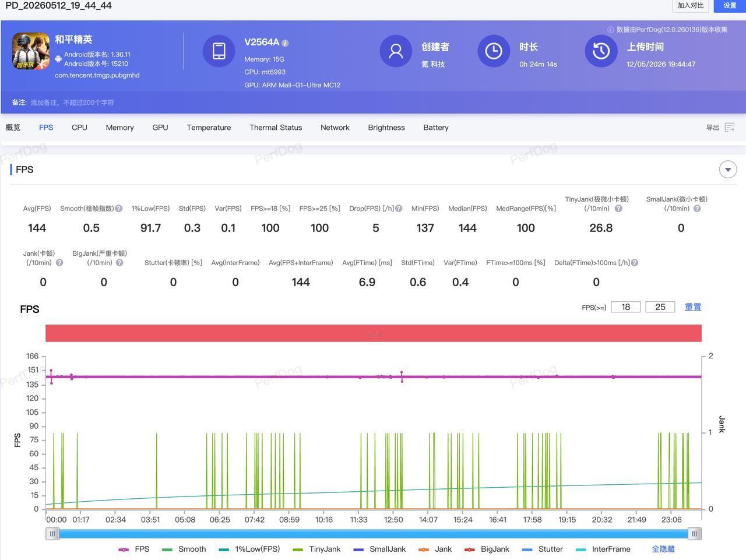
Task: Click the FPS threshold field showing 18
Action: pyautogui.click(x=626, y=307)
